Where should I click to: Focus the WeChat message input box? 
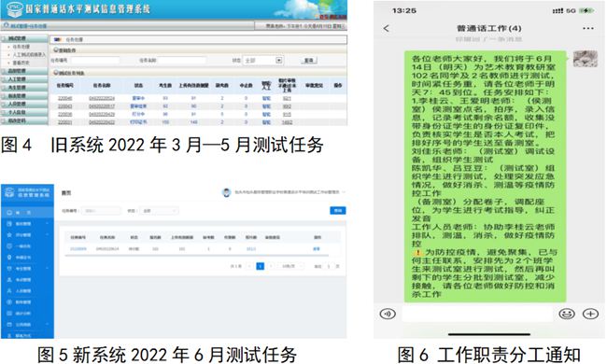pyautogui.click(x=477, y=314)
